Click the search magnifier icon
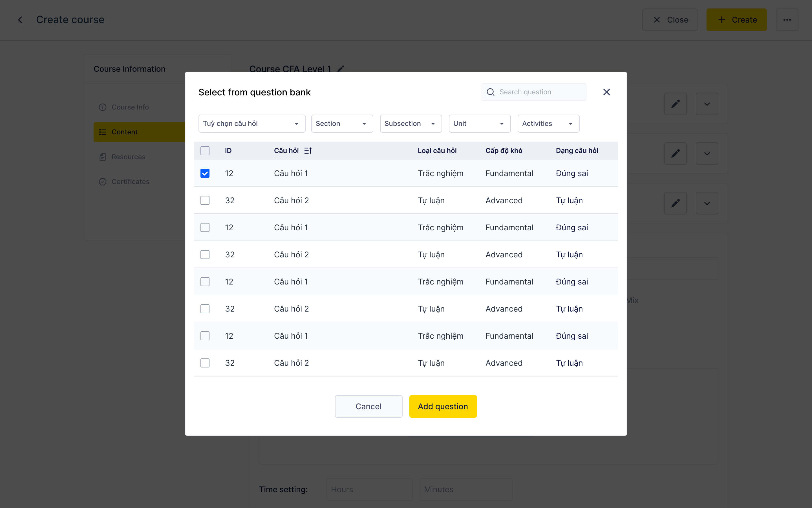Viewport: 812px width, 508px height. coord(490,92)
